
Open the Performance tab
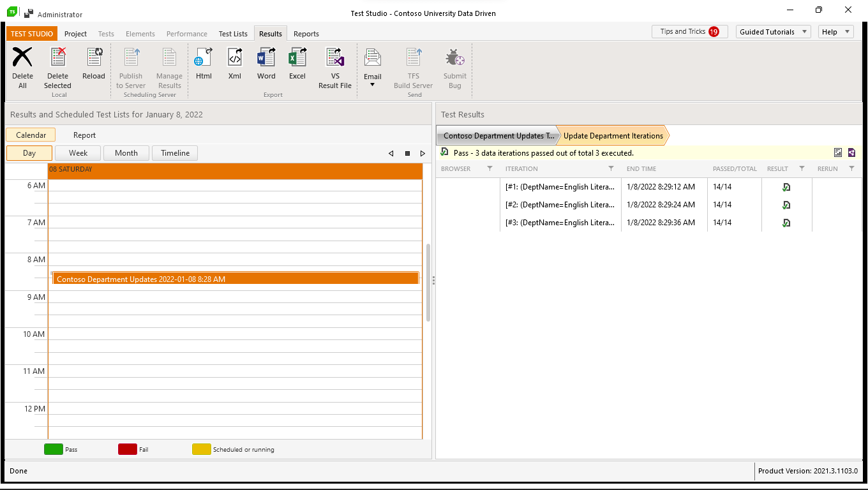pyautogui.click(x=187, y=34)
